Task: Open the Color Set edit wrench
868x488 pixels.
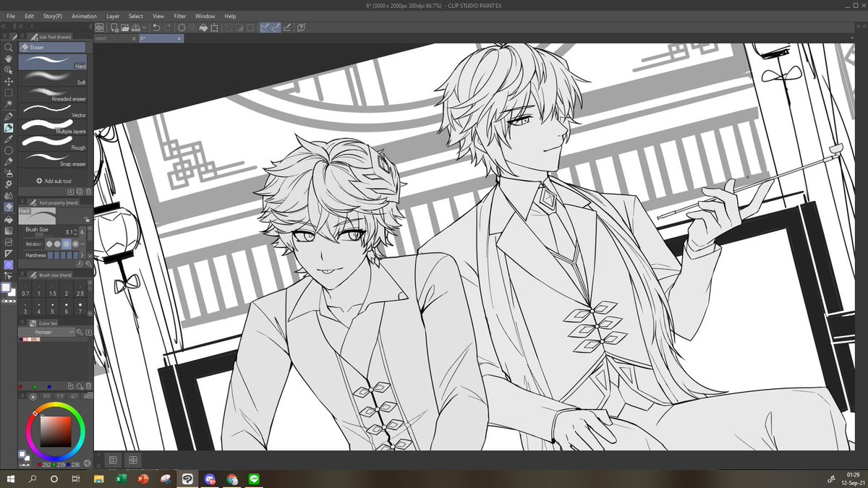Action: [x=80, y=332]
